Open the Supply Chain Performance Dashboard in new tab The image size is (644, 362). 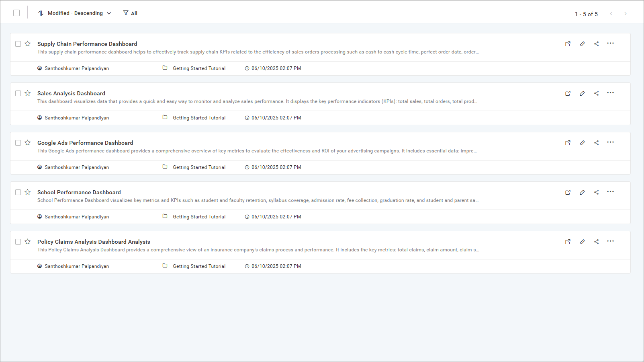(568, 43)
